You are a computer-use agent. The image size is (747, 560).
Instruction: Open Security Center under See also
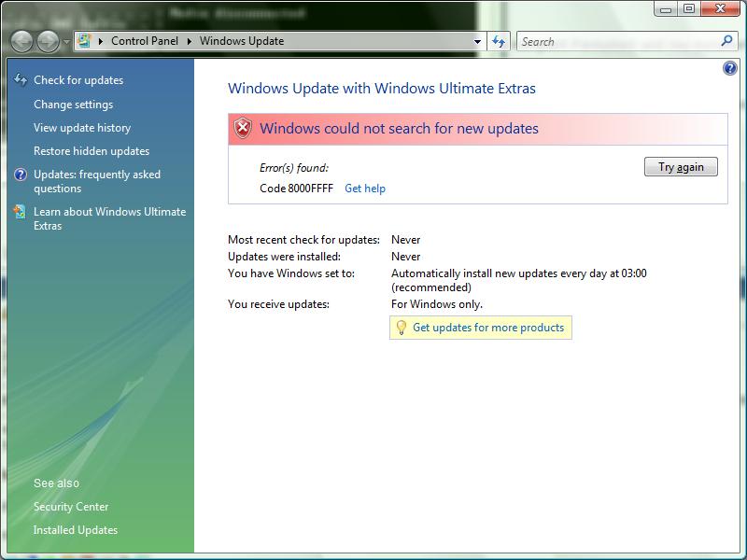click(x=71, y=507)
